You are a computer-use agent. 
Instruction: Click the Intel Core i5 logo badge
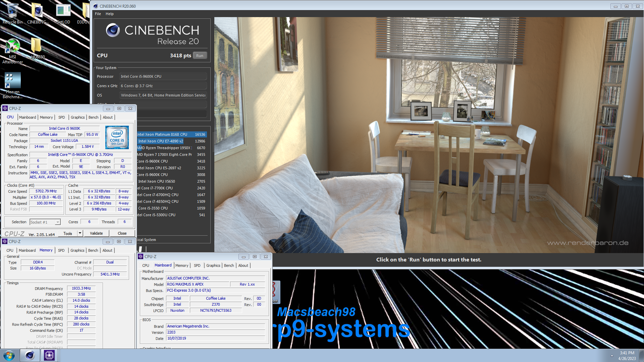click(117, 137)
